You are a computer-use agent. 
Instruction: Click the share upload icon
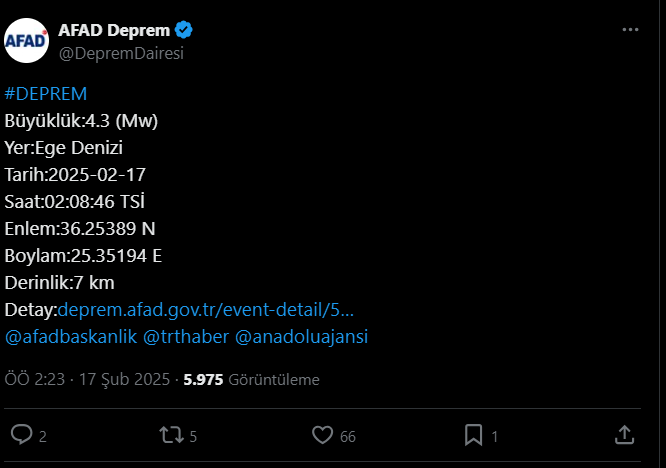[x=623, y=434]
